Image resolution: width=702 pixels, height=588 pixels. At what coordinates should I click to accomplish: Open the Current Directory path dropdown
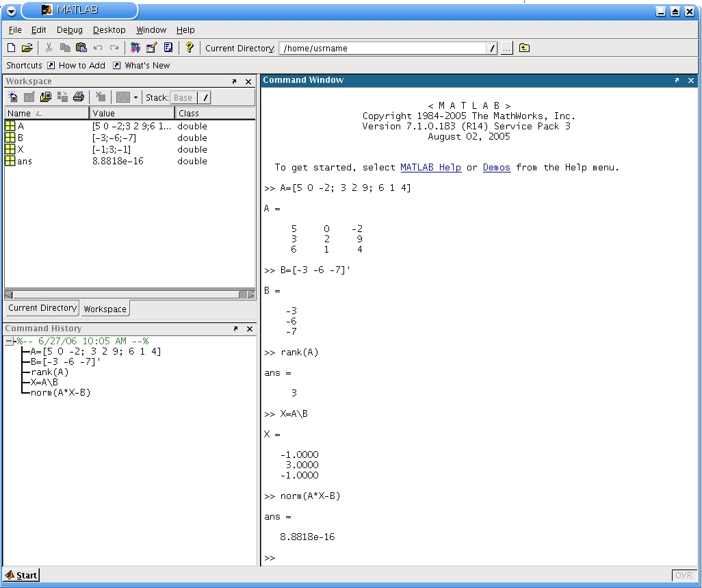click(x=491, y=49)
